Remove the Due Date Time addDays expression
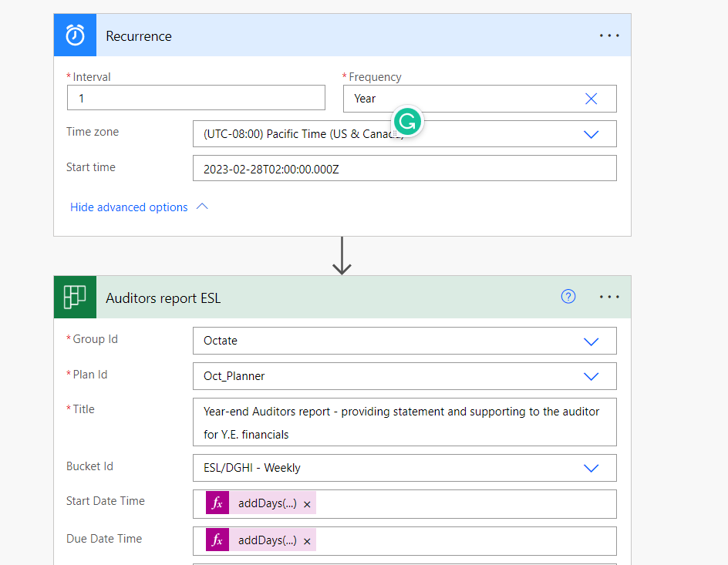The image size is (728, 565). (307, 541)
